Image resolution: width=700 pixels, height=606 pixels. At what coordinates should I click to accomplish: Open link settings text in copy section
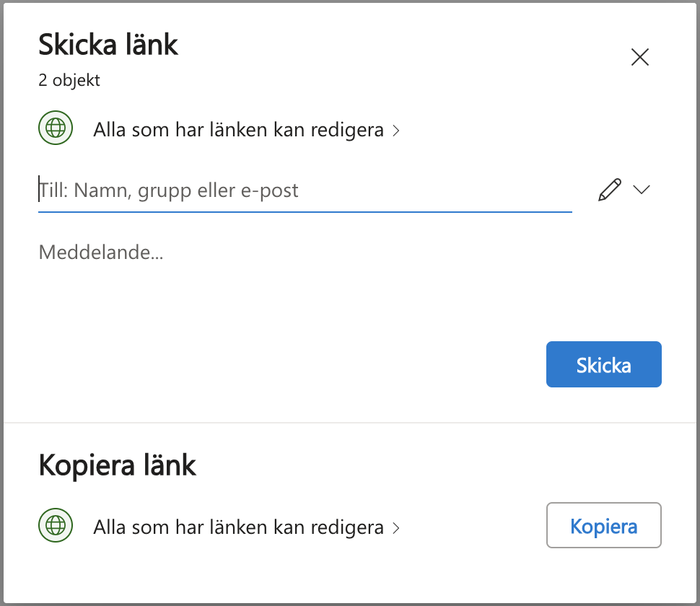238,527
